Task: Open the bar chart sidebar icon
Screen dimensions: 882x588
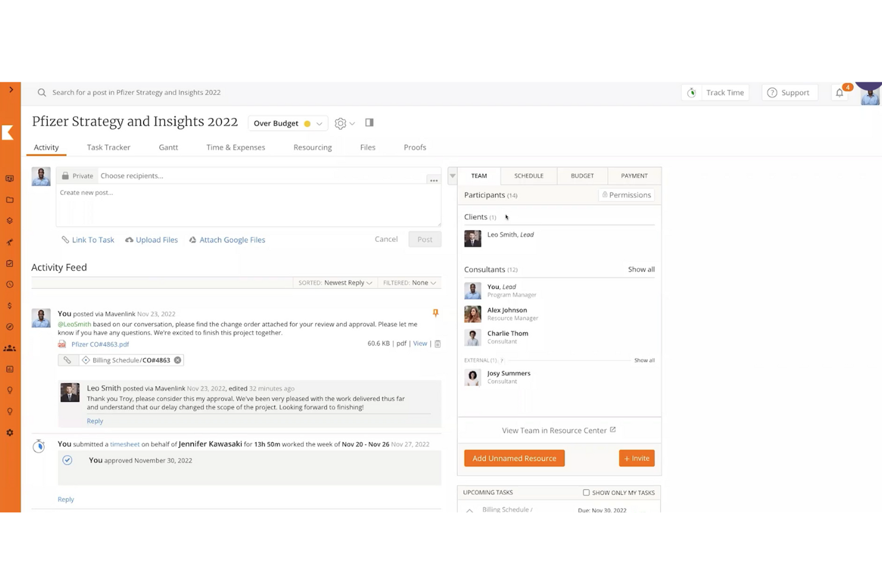Action: tap(10, 369)
